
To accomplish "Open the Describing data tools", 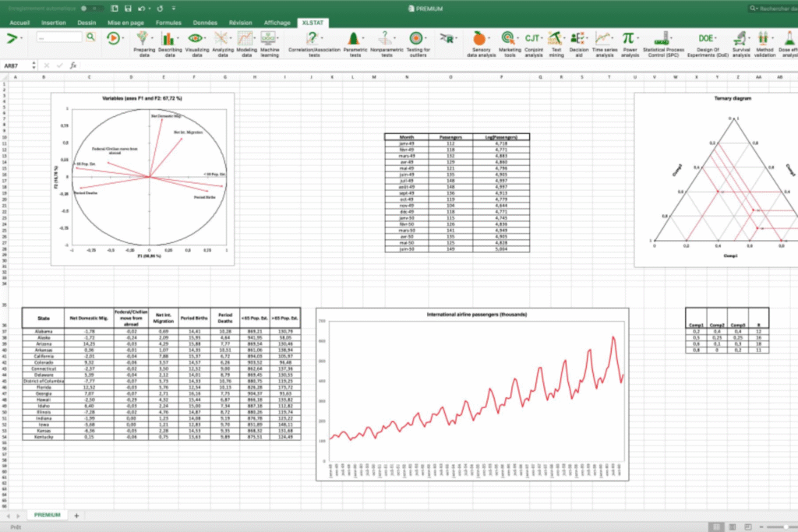I will [169, 44].
